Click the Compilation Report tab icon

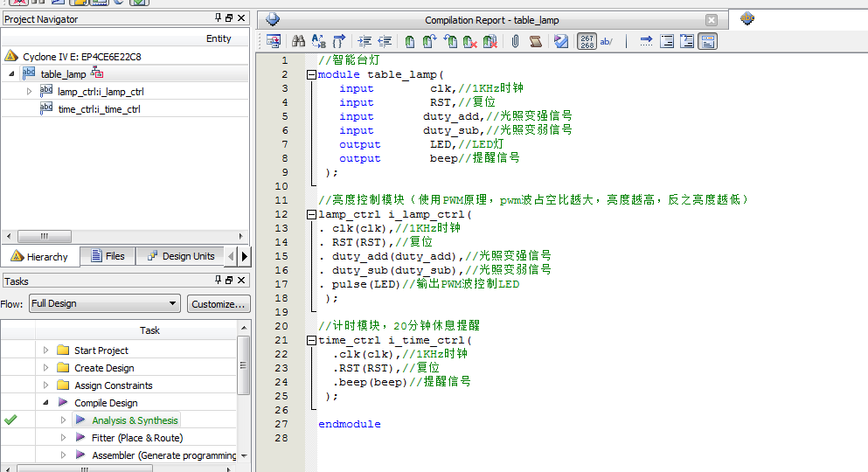273,19
